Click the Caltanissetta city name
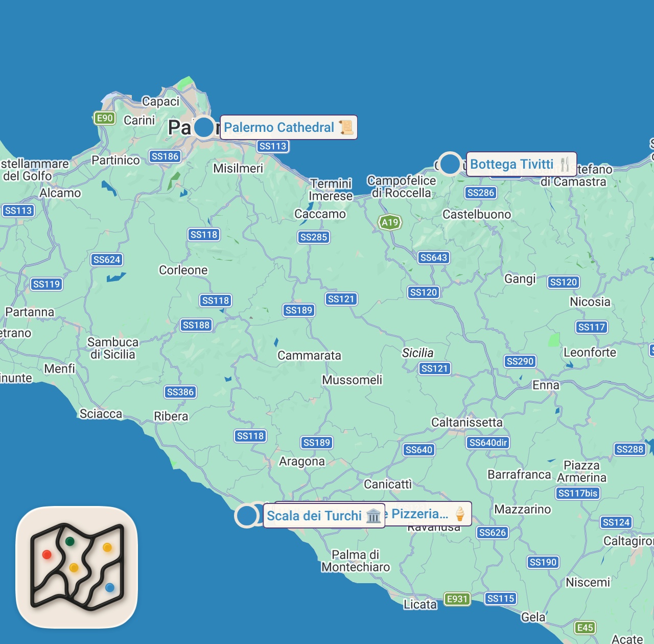 coord(467,422)
